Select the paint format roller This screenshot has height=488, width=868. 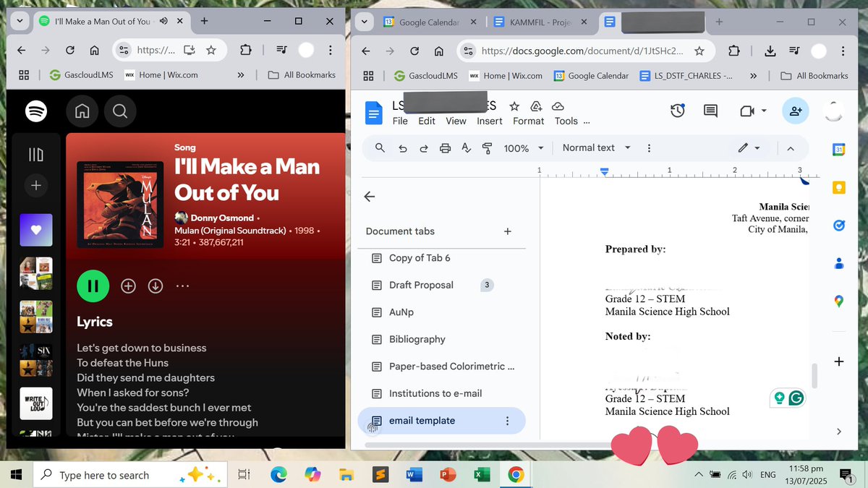tap(487, 148)
